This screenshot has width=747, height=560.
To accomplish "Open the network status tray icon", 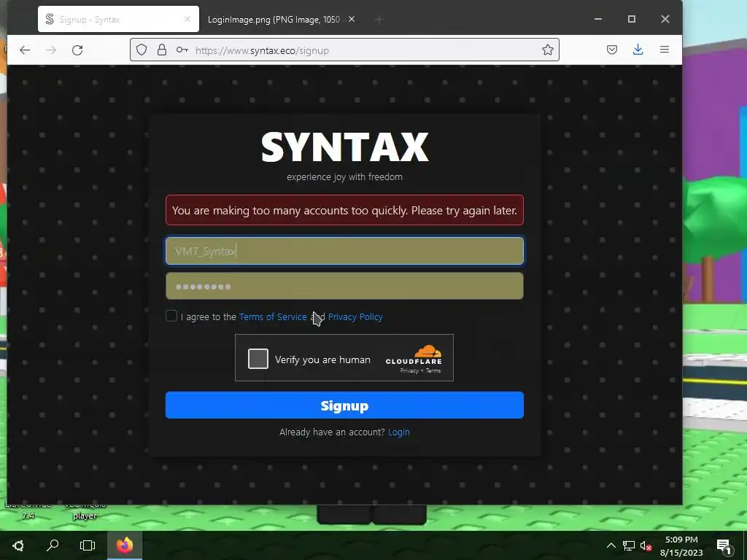I will point(628,545).
